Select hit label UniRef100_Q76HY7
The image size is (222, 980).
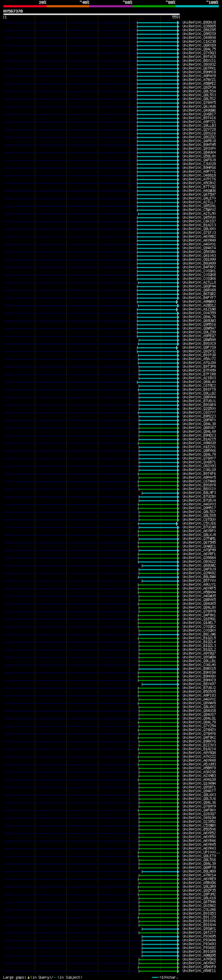pos(199,459)
